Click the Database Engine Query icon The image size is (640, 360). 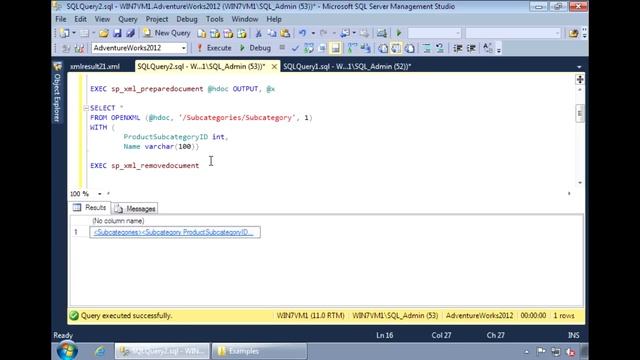[201, 33]
